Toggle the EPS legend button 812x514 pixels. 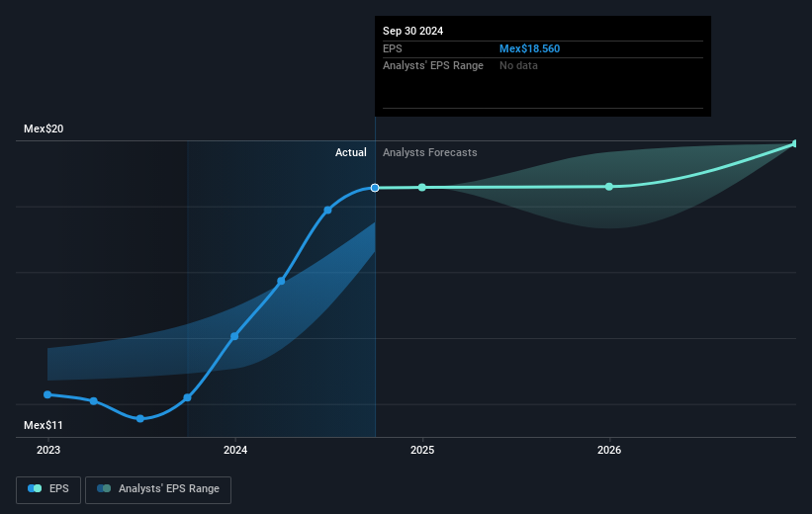48,489
